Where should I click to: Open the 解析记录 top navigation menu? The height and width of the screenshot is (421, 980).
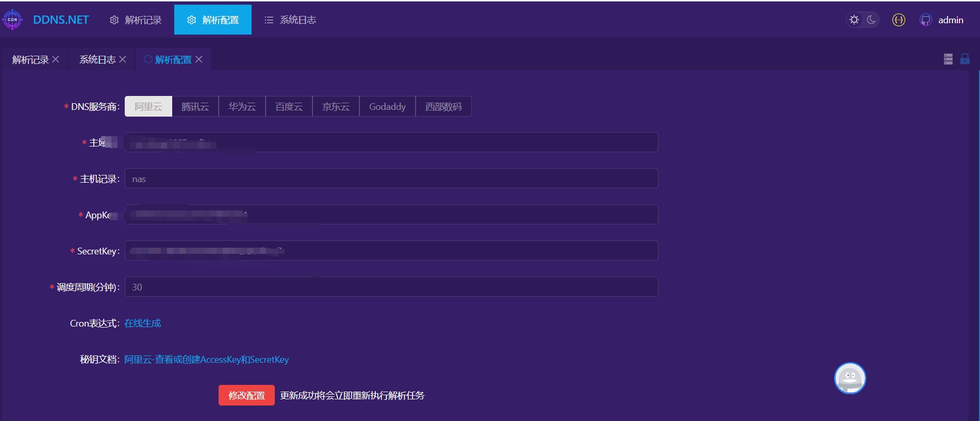[136, 20]
